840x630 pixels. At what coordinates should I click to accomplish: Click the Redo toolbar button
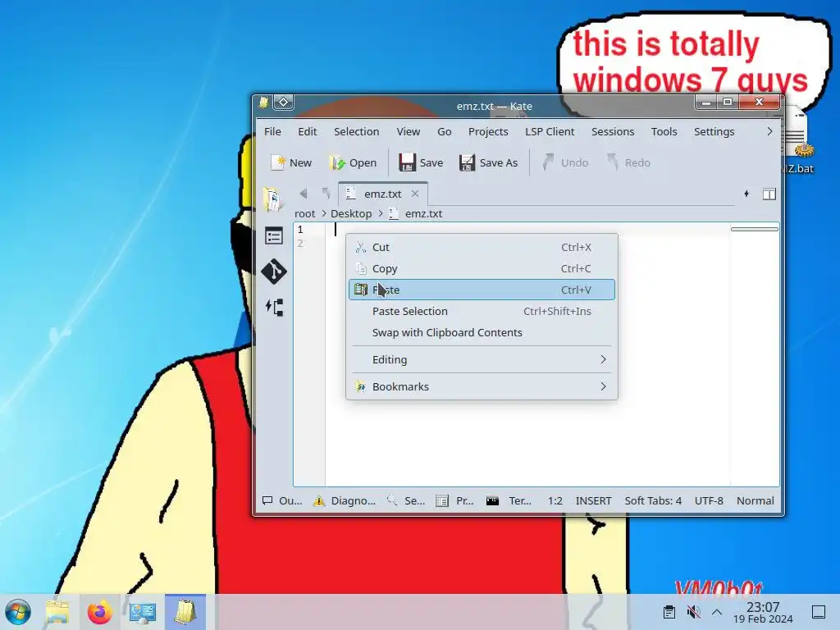click(628, 162)
